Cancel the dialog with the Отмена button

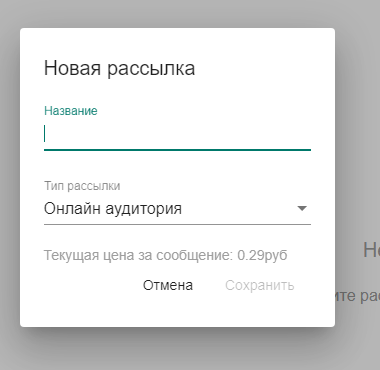[168, 285]
